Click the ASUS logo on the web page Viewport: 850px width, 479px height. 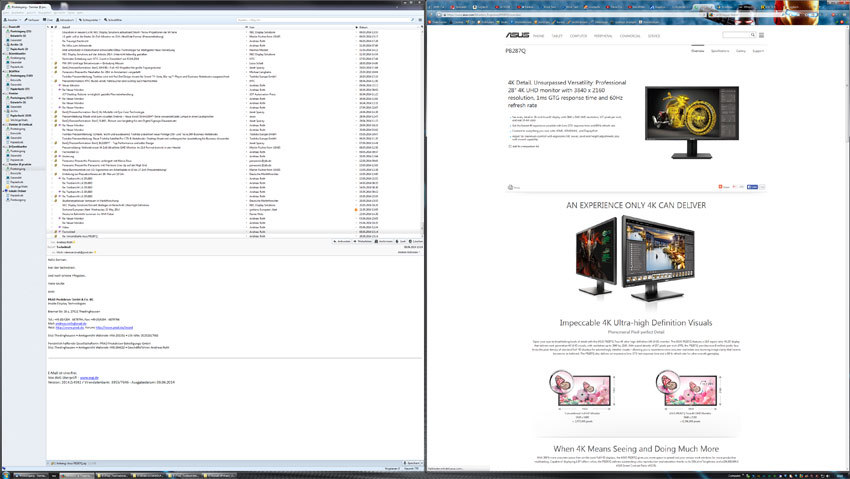pyautogui.click(x=517, y=35)
